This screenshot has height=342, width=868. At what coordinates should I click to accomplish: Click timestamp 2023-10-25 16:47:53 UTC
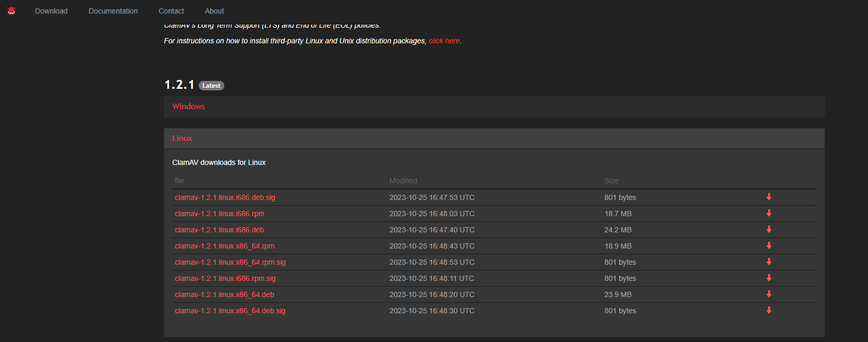[x=432, y=197]
